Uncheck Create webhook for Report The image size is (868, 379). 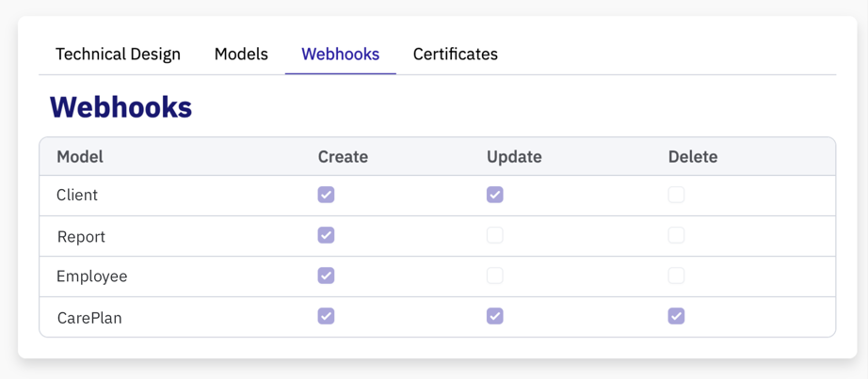click(x=326, y=235)
